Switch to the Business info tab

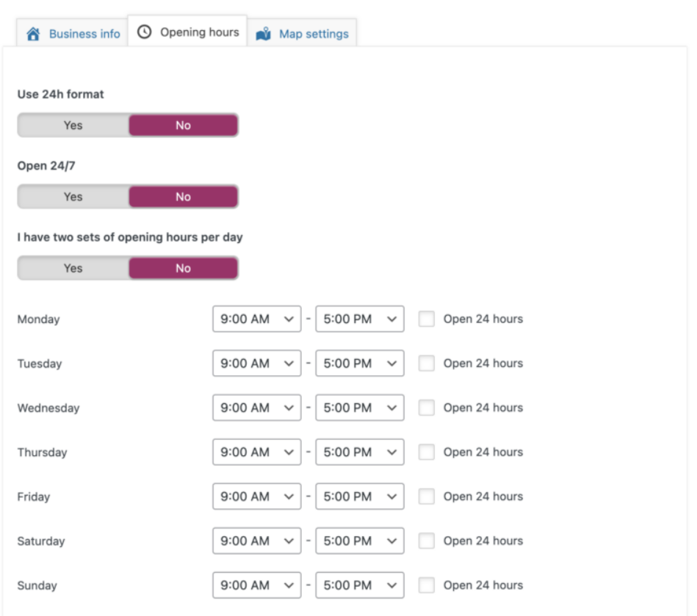[x=72, y=32]
